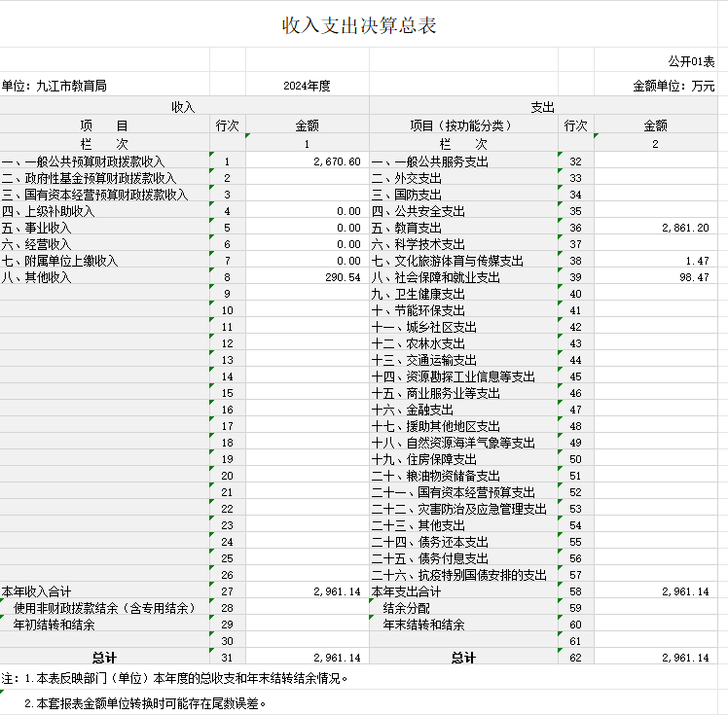Image resolution: width=728 pixels, height=715 pixels.
Task: Select the 二十六、抗疫特别国债安排的支出 cell
Action: (x=459, y=575)
